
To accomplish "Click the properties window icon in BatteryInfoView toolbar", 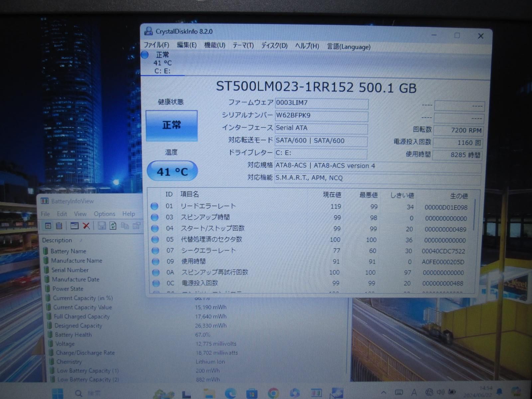I will [74, 226].
